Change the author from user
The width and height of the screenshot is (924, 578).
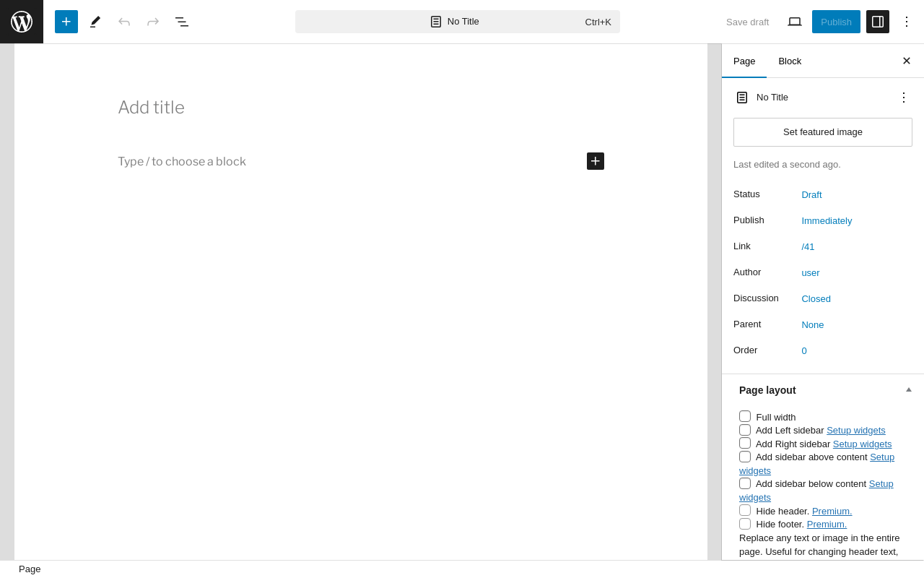click(811, 272)
